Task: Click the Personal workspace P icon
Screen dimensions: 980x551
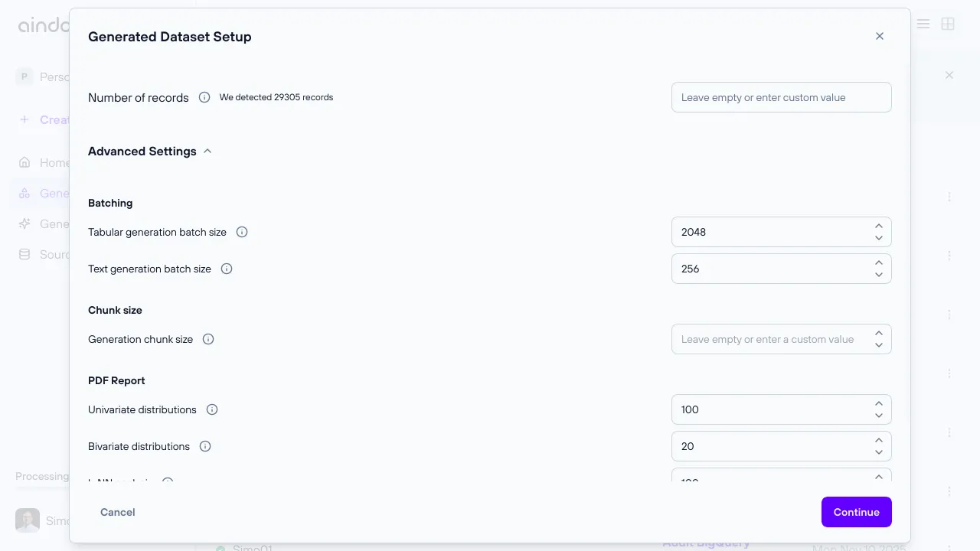Action: pos(24,77)
